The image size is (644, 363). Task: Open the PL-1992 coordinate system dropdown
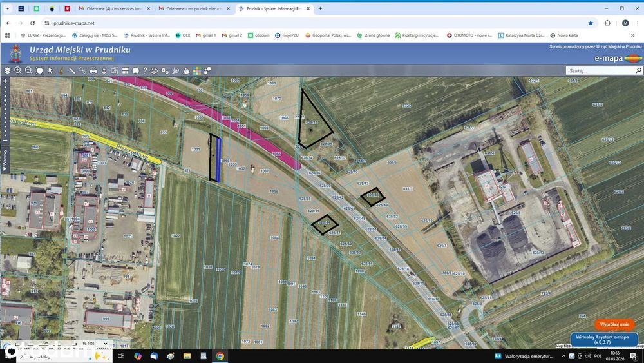95,344
